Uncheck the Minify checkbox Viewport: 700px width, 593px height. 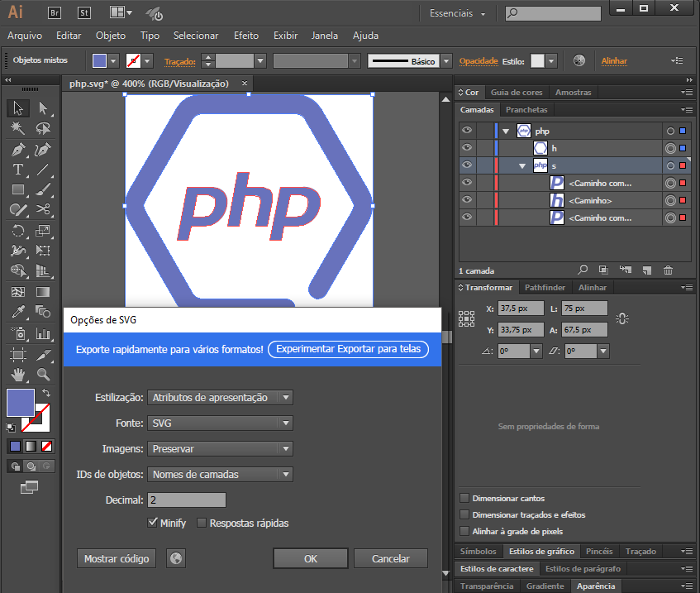(x=152, y=523)
